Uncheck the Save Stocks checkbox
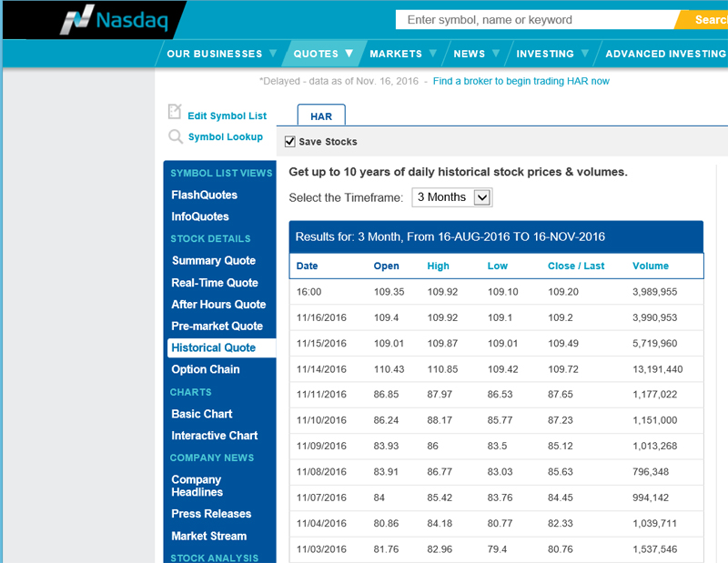This screenshot has height=563, width=728. [289, 142]
